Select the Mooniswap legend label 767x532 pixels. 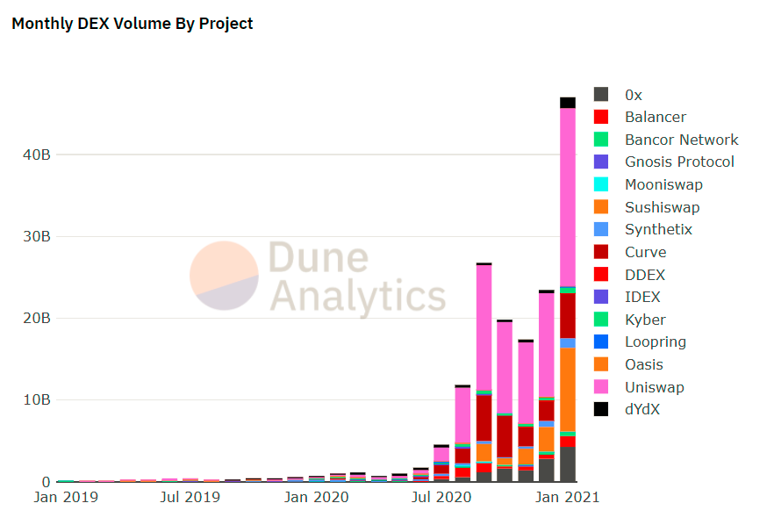tap(663, 185)
